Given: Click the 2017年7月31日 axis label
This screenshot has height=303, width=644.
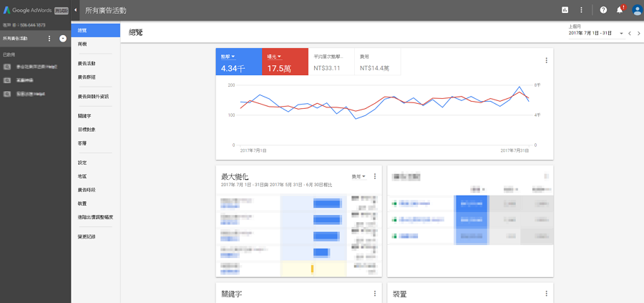Looking at the screenshot, I should click(x=514, y=151).
